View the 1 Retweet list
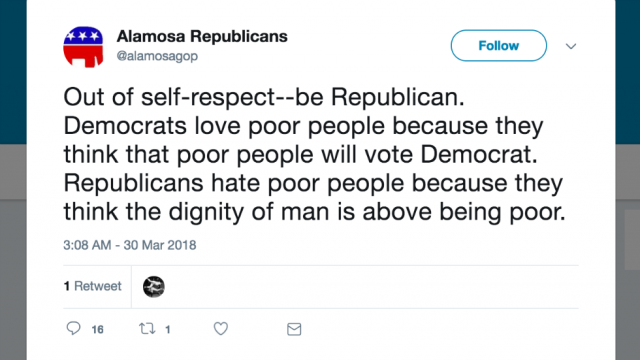 [x=93, y=286]
